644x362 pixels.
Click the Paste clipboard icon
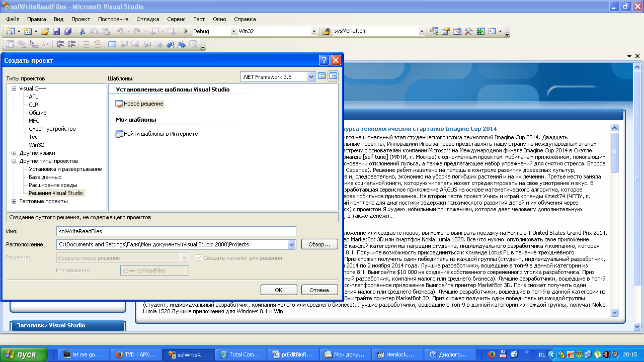click(106, 31)
